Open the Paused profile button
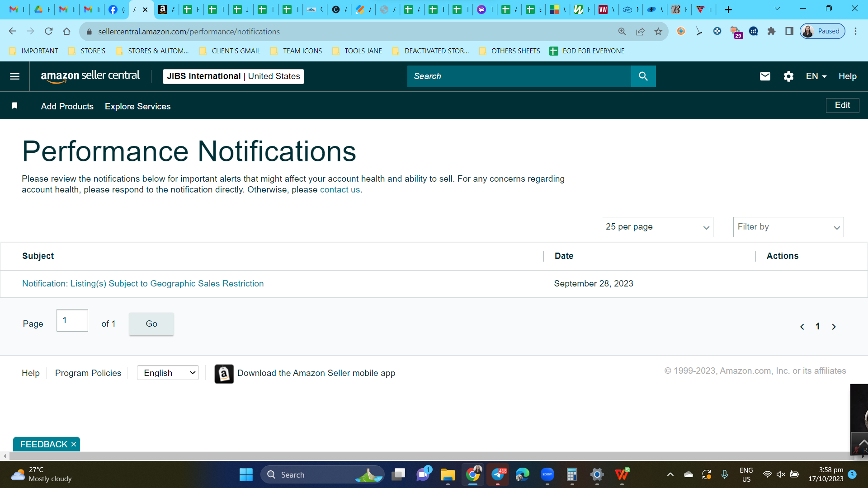The image size is (868, 488). click(822, 31)
